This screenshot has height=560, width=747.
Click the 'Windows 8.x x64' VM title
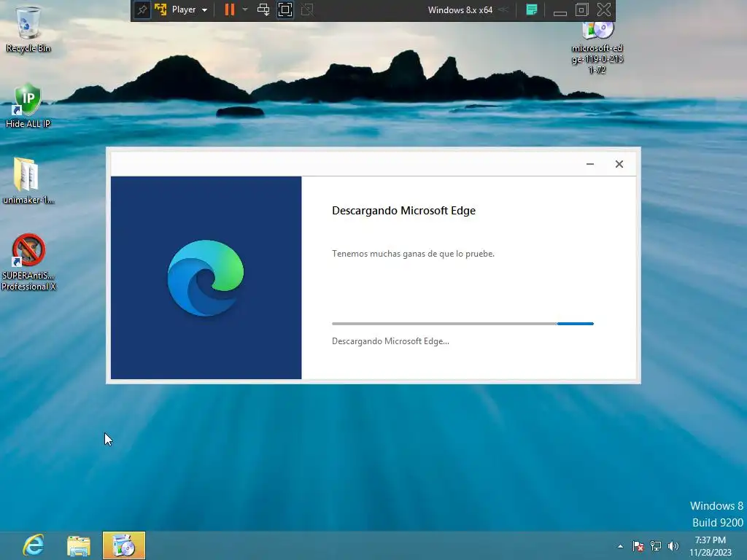[x=460, y=10]
